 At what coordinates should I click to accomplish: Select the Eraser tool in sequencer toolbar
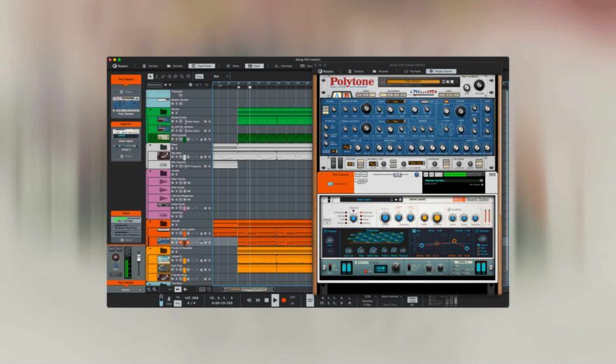point(162,76)
